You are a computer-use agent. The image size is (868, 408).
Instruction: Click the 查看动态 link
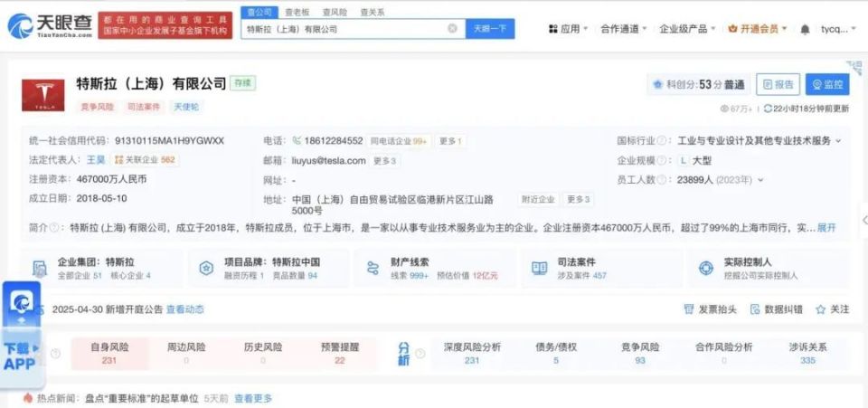click(x=184, y=309)
